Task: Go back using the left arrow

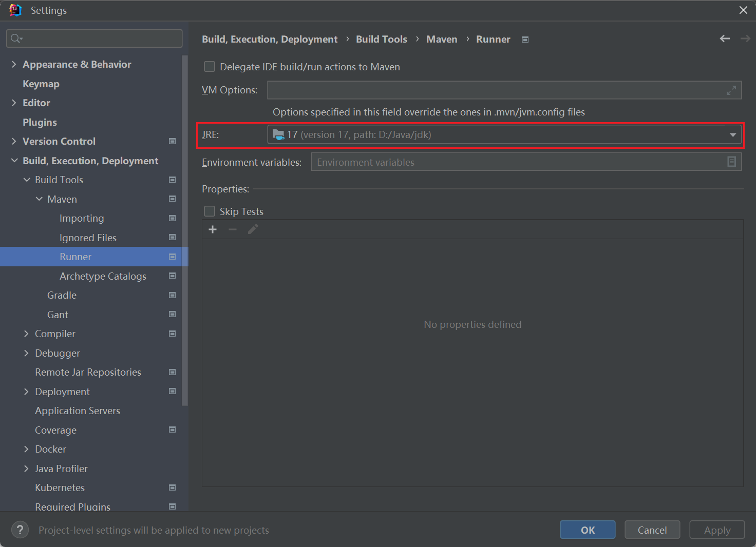Action: [x=725, y=39]
